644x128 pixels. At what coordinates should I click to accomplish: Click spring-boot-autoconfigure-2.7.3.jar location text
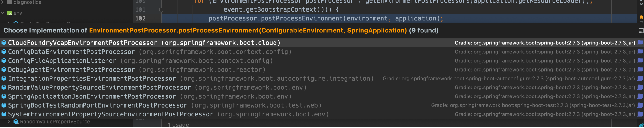pos(590,79)
